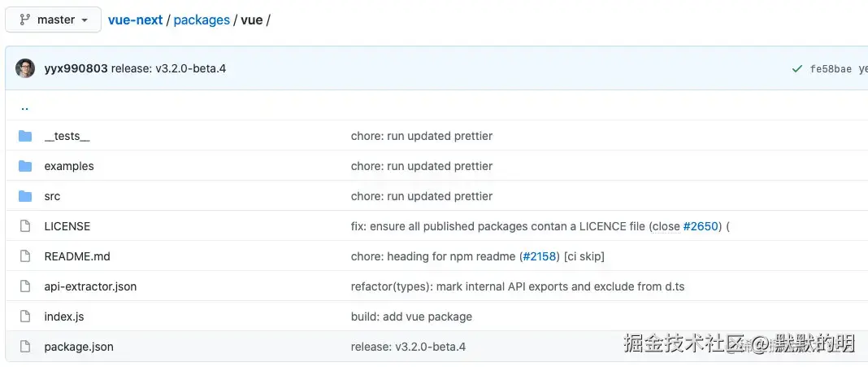Click the examples folder icon
This screenshot has height=367, width=868.
[25, 166]
